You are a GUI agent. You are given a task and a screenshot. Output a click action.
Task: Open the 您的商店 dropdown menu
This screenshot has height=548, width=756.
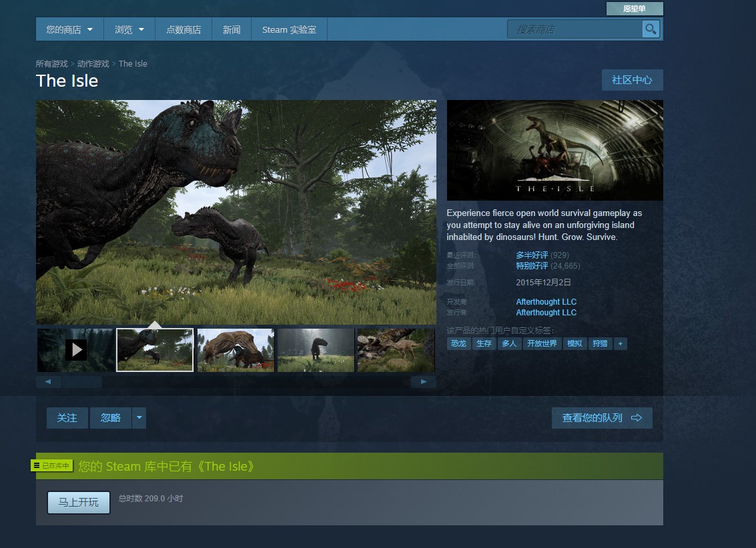pos(69,29)
